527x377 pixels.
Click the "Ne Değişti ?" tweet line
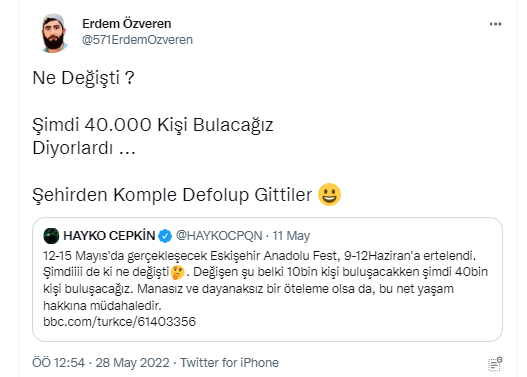(83, 78)
